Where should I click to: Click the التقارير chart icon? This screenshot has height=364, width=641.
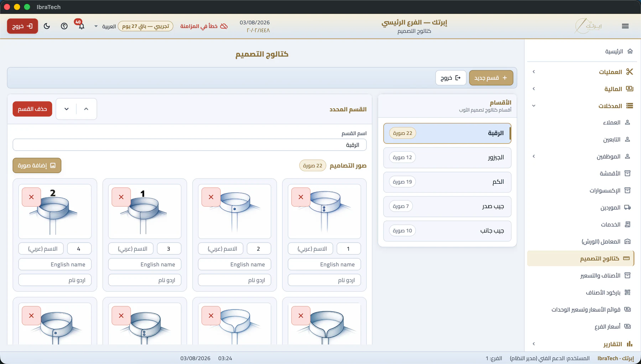click(630, 344)
